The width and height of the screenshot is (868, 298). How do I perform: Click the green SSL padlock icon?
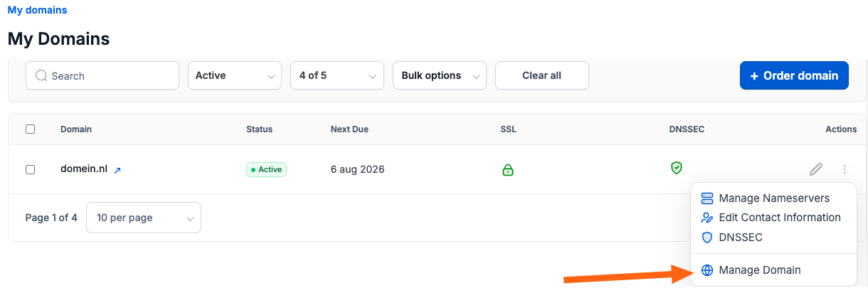507,169
